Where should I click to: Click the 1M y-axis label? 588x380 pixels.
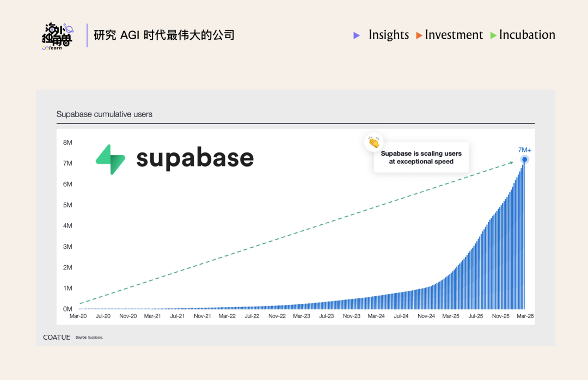(x=68, y=288)
